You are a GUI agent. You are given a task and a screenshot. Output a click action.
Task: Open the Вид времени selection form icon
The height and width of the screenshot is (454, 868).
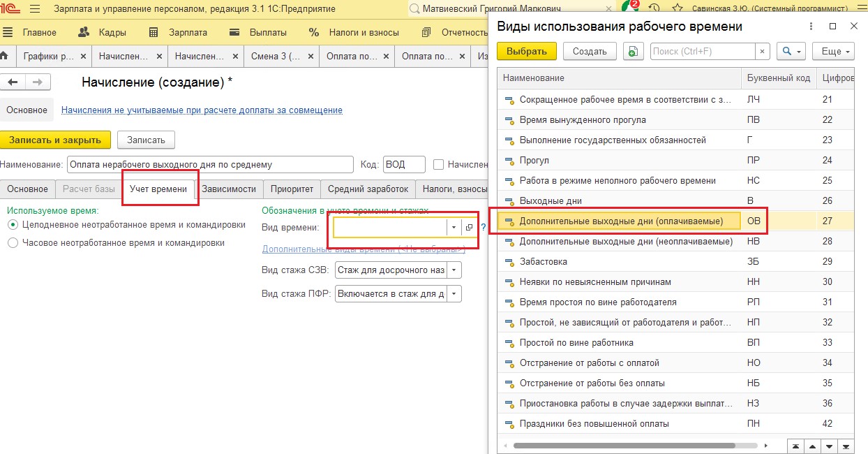(469, 228)
